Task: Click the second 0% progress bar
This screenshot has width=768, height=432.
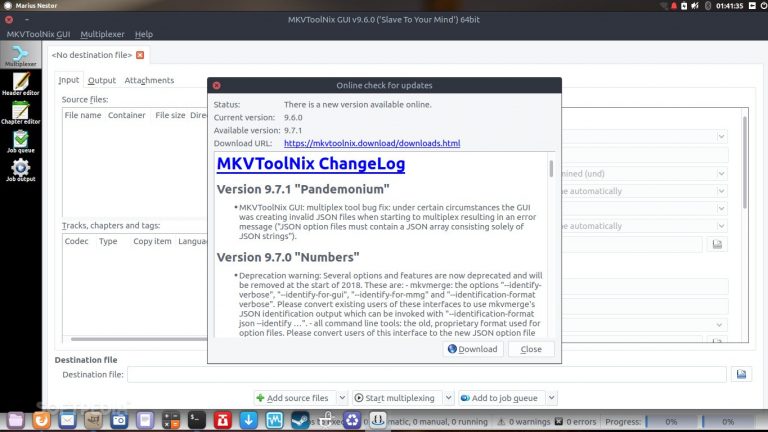Action: click(728, 422)
